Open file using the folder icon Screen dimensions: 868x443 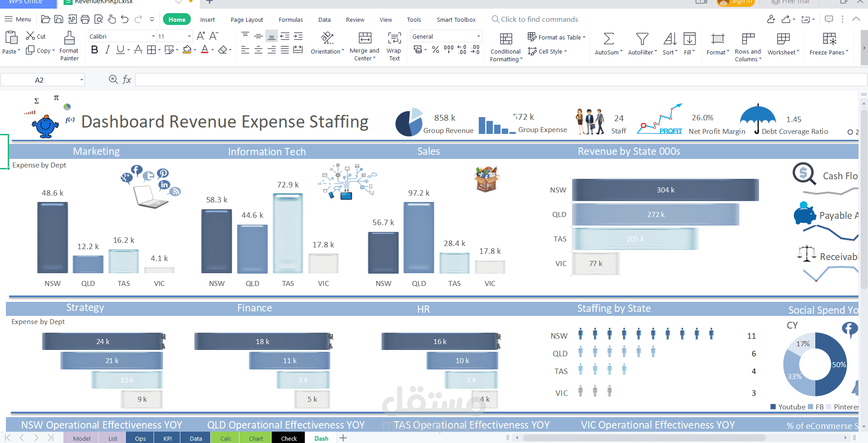(x=45, y=19)
